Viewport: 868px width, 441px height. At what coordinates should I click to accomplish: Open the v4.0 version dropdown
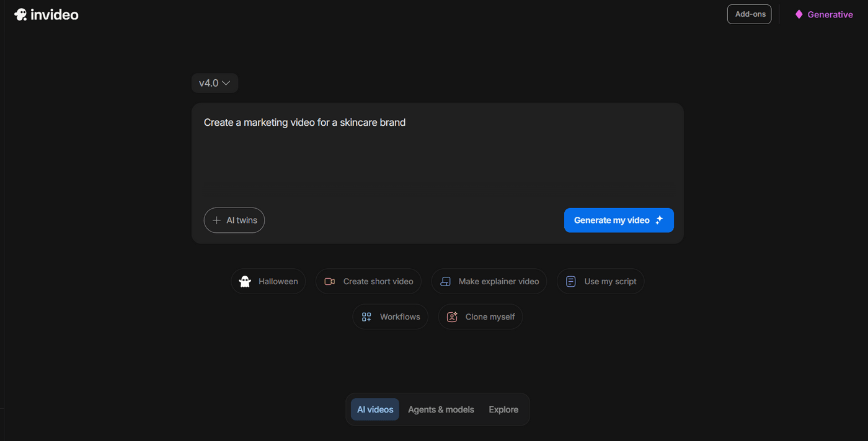coord(215,83)
